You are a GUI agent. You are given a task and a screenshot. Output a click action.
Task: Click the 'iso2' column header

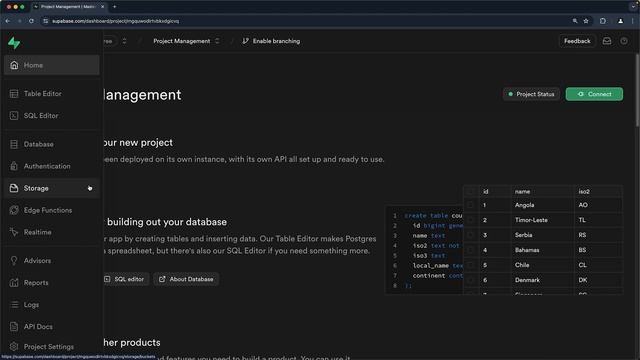[598, 191]
